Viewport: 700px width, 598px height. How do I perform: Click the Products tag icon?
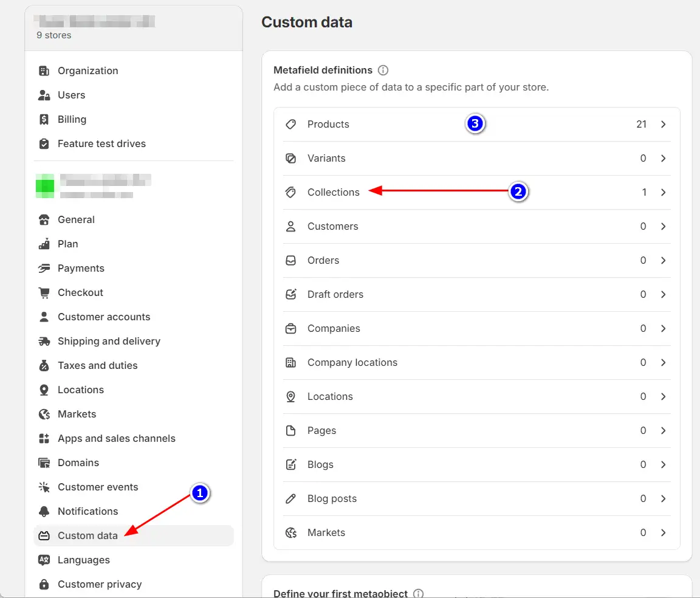(x=291, y=124)
